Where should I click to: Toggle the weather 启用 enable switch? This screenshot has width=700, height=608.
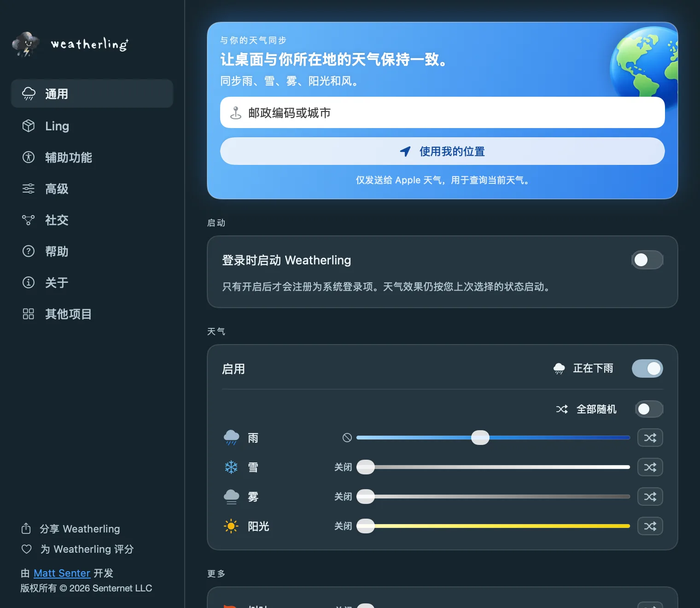[647, 368]
